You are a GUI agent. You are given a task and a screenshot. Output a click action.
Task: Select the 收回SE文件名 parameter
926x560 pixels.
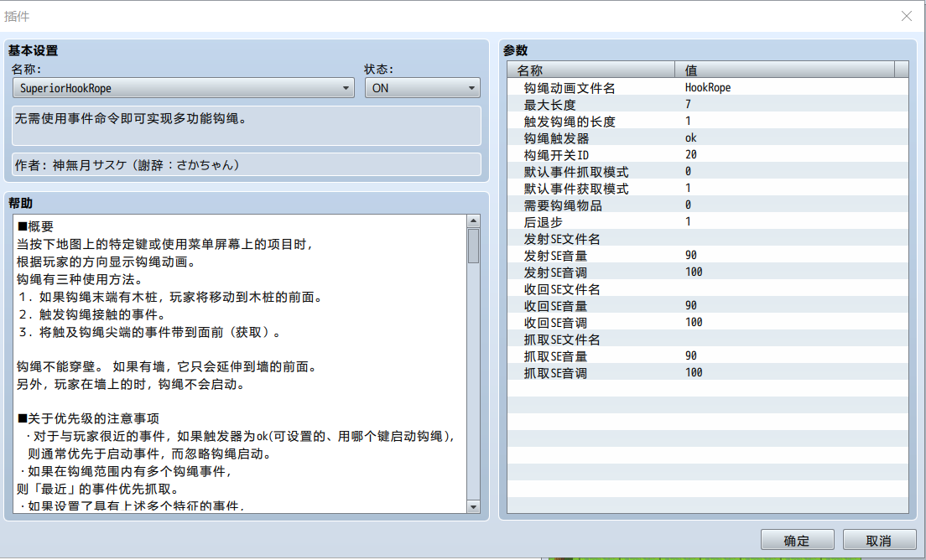pyautogui.click(x=707, y=288)
